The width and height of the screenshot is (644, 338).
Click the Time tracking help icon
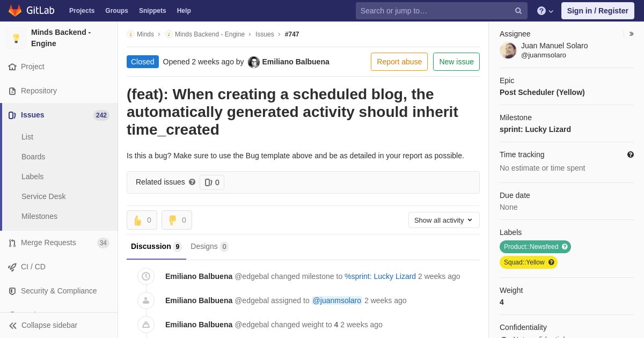(631, 155)
